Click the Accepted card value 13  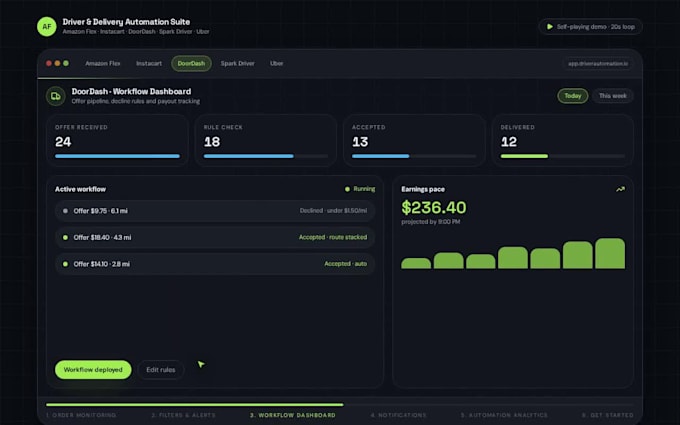coord(360,142)
